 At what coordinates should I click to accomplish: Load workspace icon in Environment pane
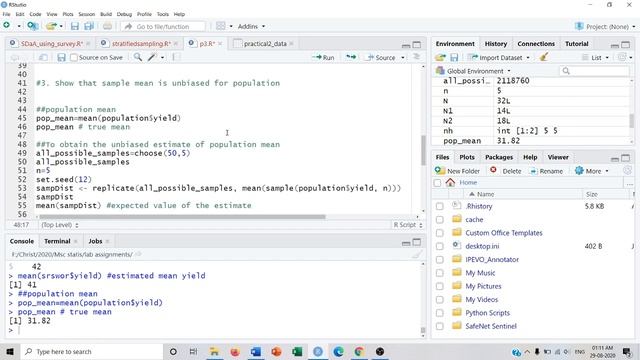click(x=440, y=58)
